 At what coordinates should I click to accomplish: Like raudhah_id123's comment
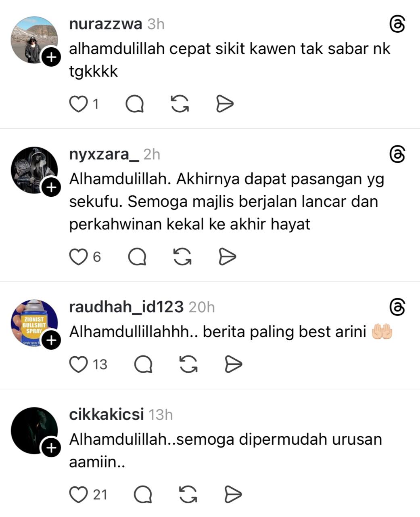click(78, 364)
